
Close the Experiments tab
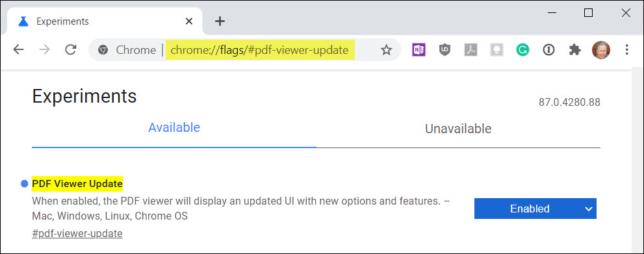[x=189, y=21]
